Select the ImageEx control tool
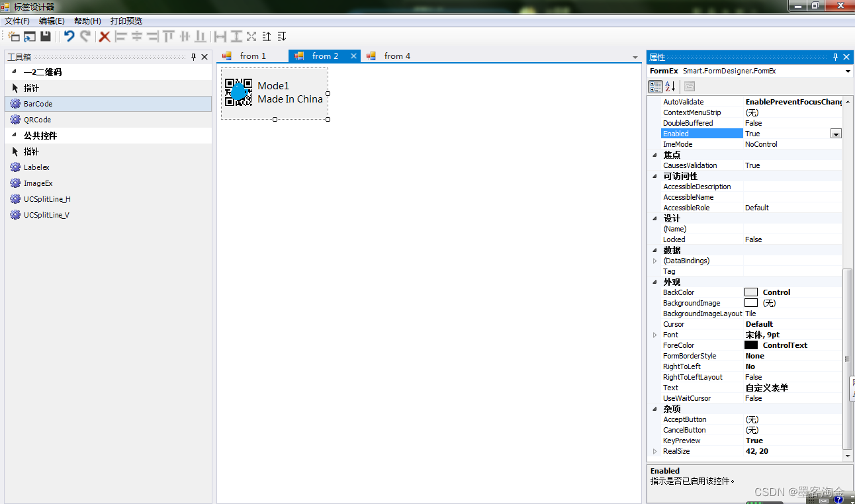The height and width of the screenshot is (504, 855). pos(109,183)
